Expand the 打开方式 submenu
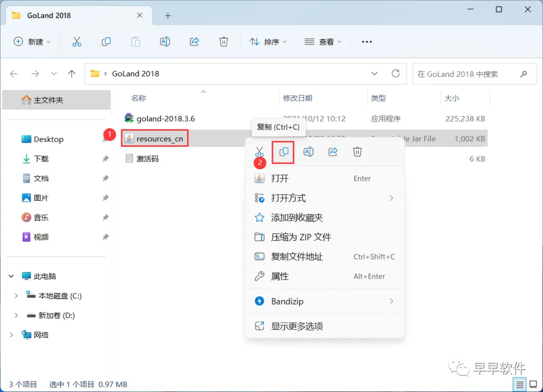The height and width of the screenshot is (392, 543). [x=391, y=198]
